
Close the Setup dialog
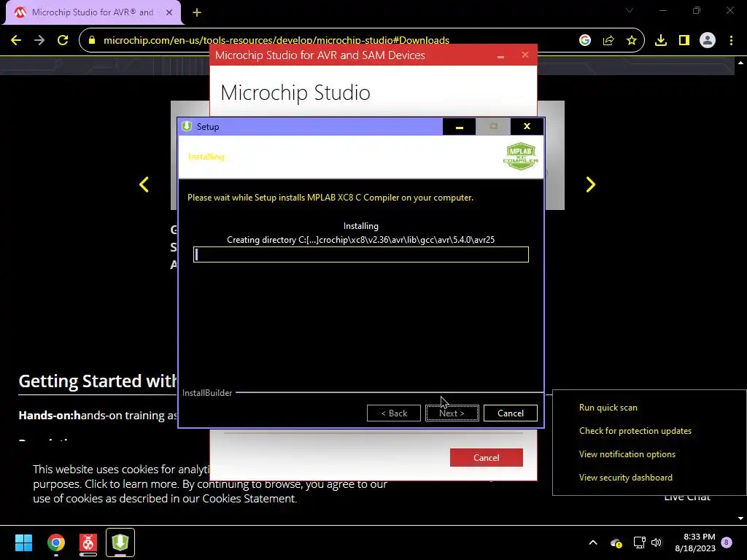click(527, 127)
